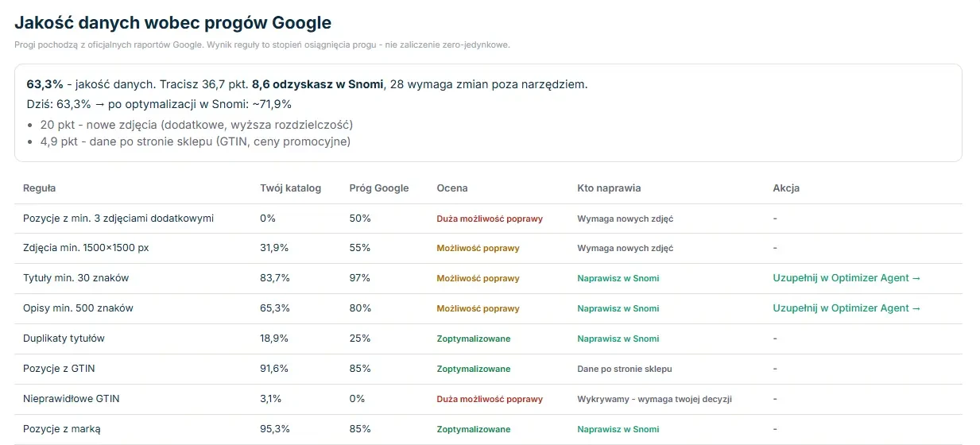Select 'Duplikaty tytułów' rule
The height and width of the screenshot is (445, 980).
(64, 339)
